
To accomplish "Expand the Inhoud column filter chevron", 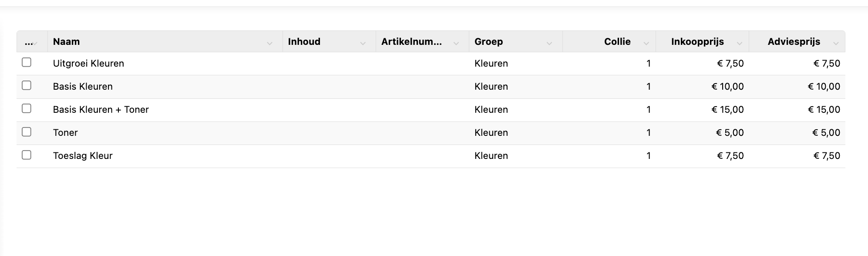I will [x=363, y=43].
